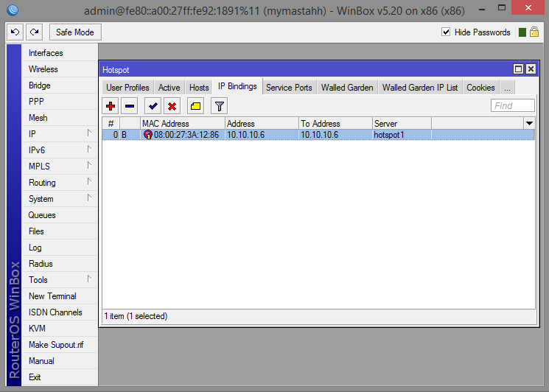Minimize the WinBox window
The height and width of the screenshot is (392, 549).
[x=482, y=9]
